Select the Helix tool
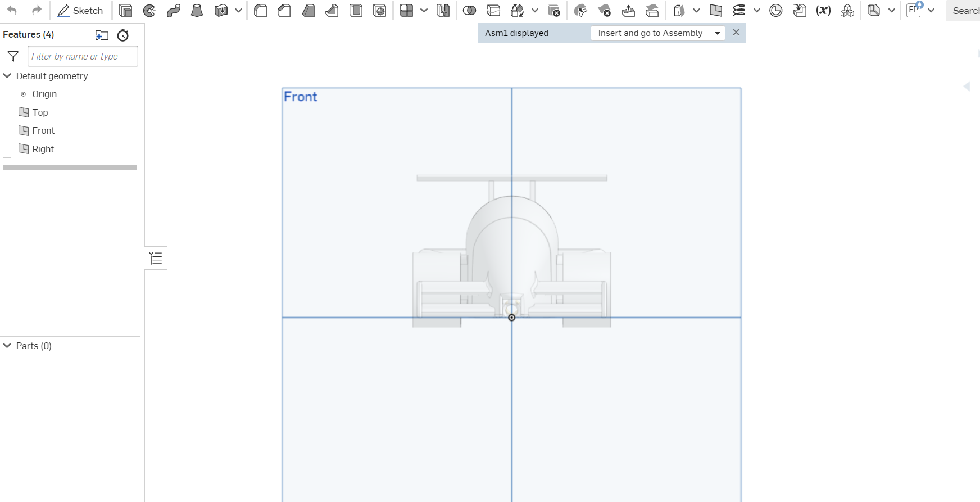The height and width of the screenshot is (502, 980). click(739, 11)
